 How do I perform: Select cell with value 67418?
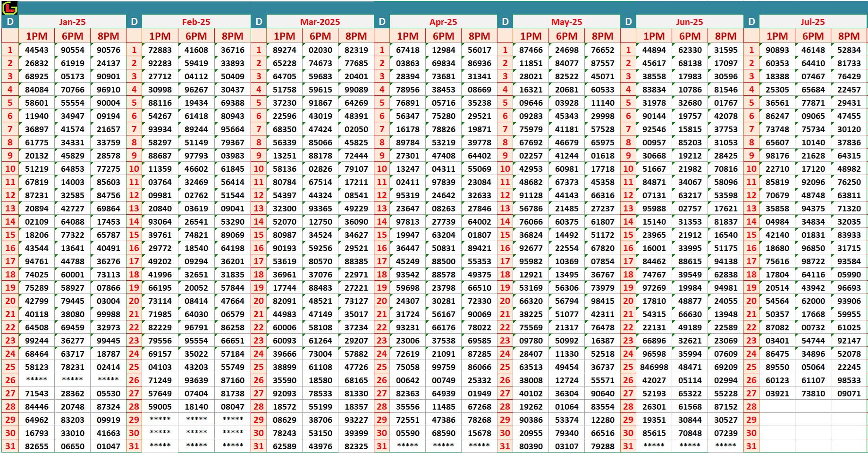coord(407,50)
